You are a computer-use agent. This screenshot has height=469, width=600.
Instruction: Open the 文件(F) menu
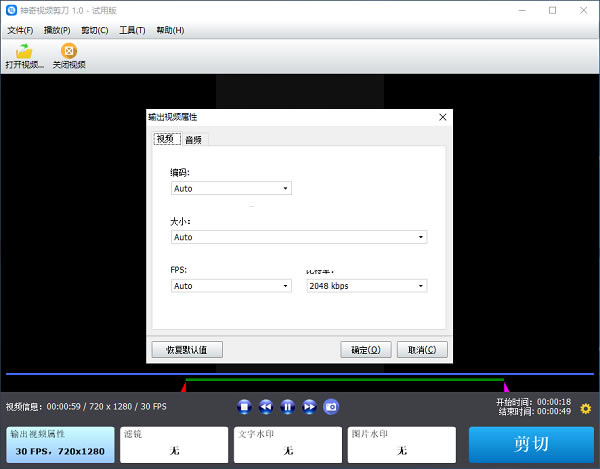tap(20, 30)
